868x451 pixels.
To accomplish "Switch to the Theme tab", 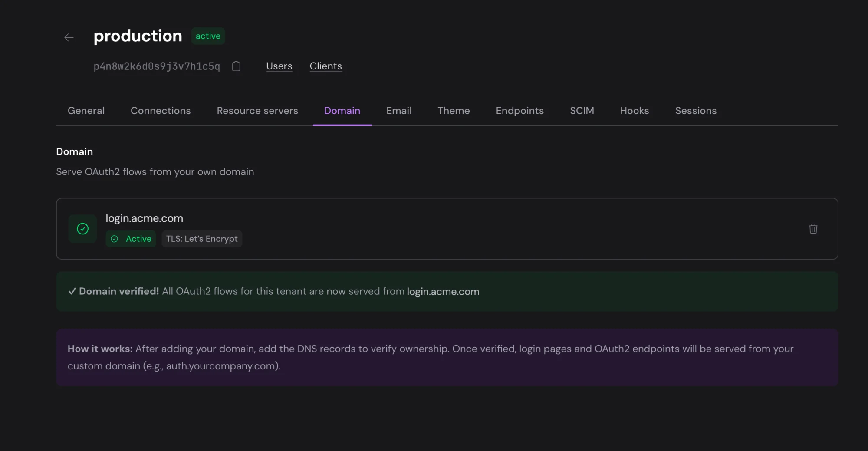I will 454,111.
